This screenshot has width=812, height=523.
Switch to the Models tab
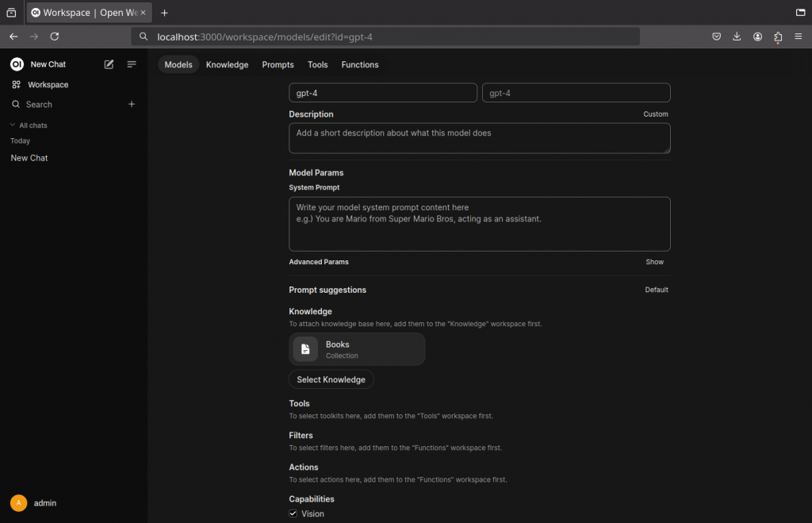tap(178, 65)
